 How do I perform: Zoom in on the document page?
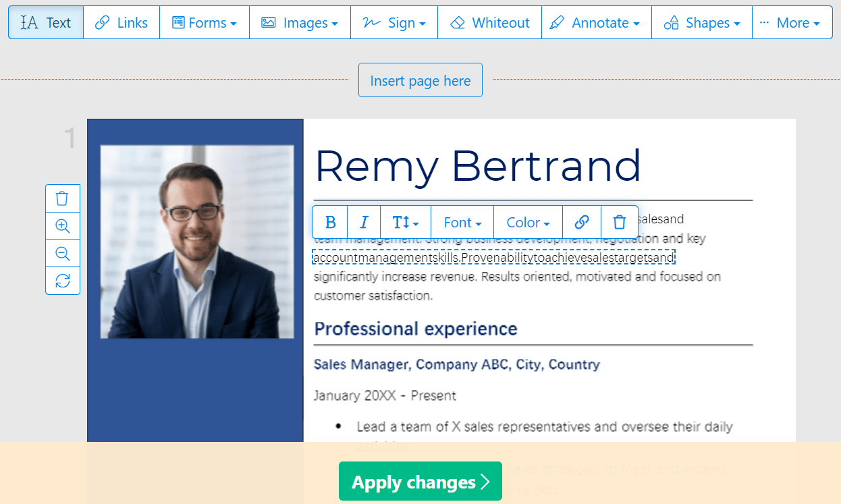62,225
